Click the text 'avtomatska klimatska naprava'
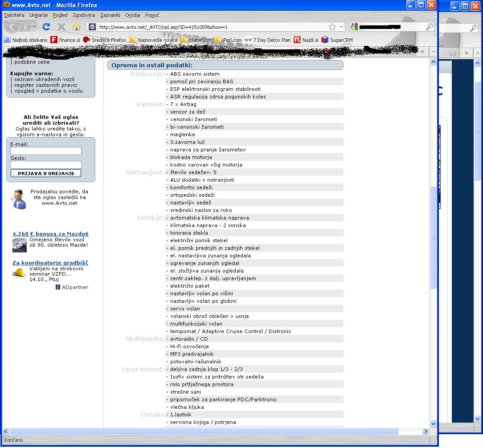The height and width of the screenshot is (448, 483). click(x=209, y=218)
